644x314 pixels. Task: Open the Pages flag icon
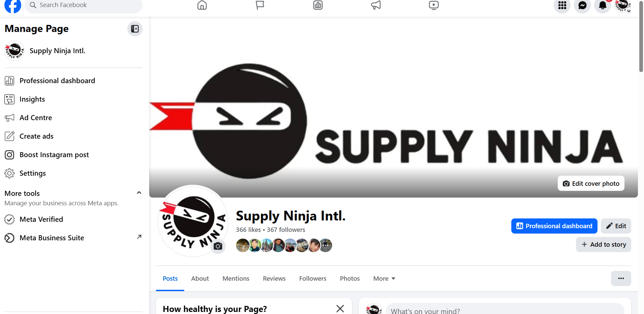coord(260,5)
